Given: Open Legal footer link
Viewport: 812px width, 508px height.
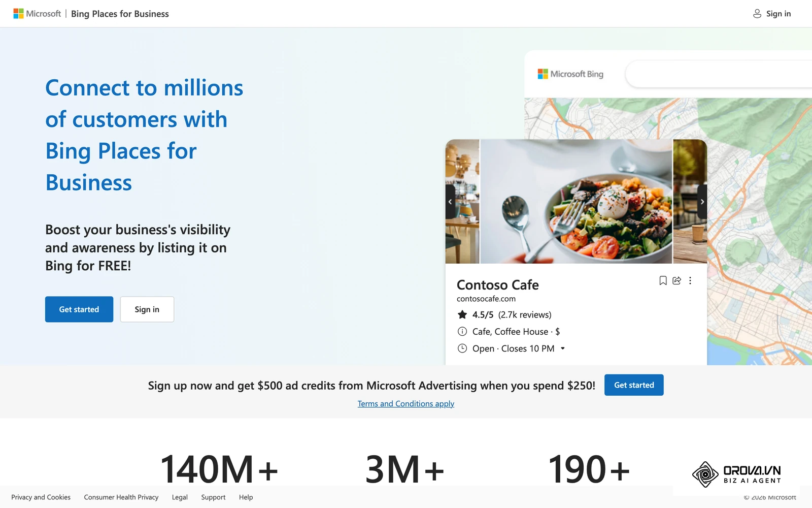Looking at the screenshot, I should click(x=180, y=497).
